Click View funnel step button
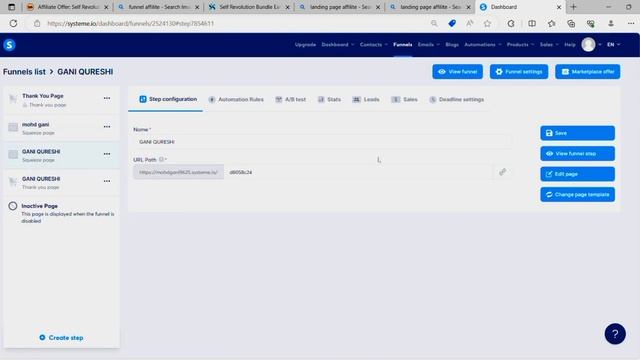Screen dimensions: 640x360 point(577,153)
